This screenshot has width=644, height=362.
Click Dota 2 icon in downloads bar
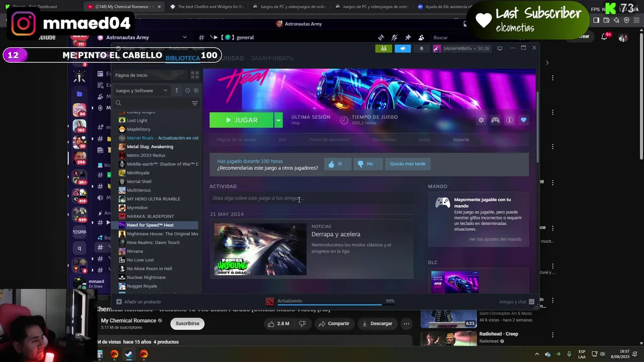click(270, 301)
